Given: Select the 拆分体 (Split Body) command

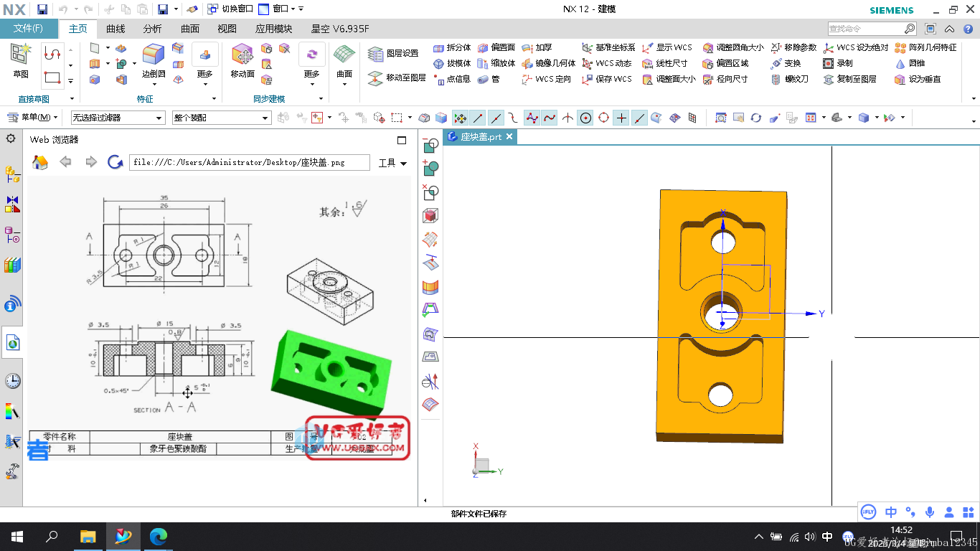Looking at the screenshot, I should [x=452, y=47].
